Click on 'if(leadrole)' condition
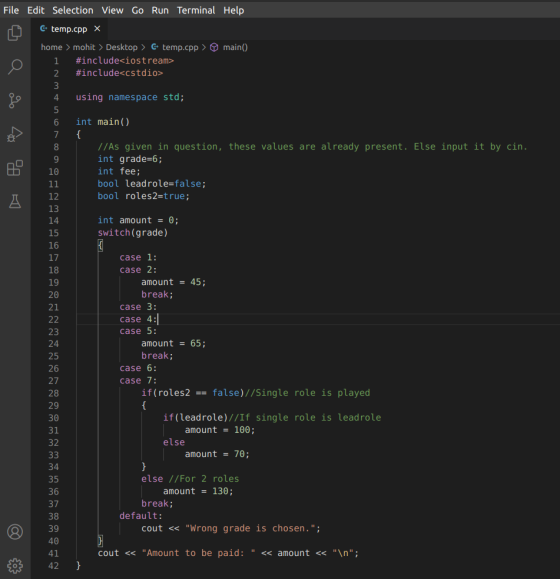Viewport: 560px width, 579px height. [x=196, y=417]
